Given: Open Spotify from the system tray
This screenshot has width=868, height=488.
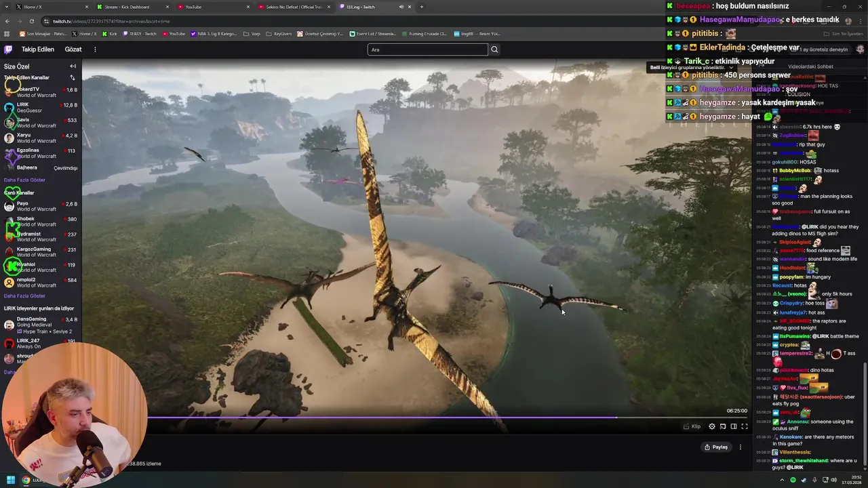Looking at the screenshot, I should pyautogui.click(x=793, y=480).
